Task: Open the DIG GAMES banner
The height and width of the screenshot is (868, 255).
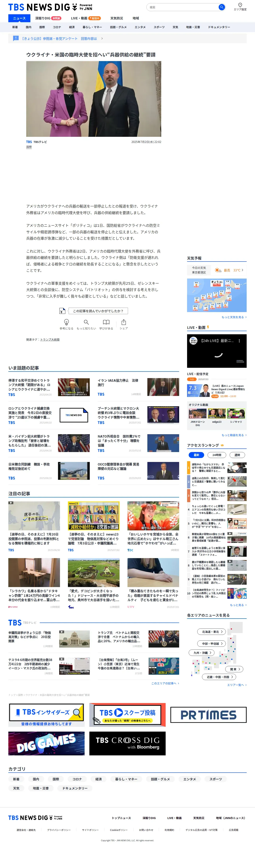Action: pos(46,743)
